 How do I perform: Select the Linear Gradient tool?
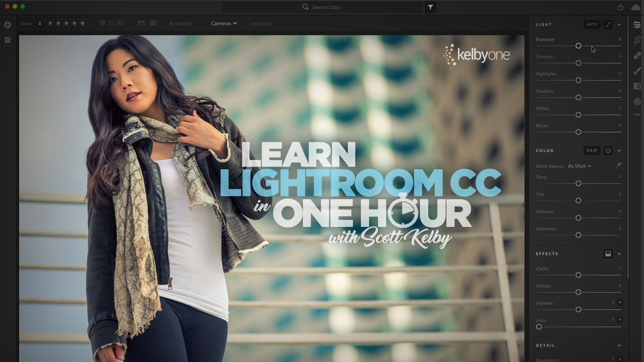(x=637, y=86)
